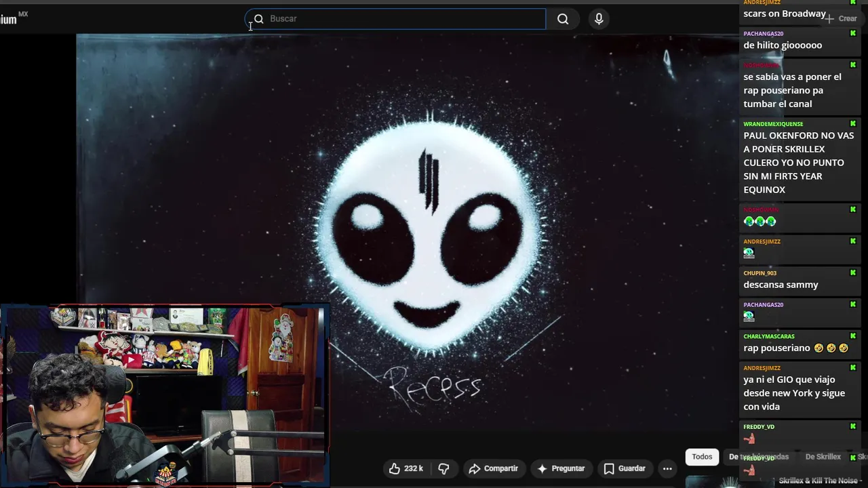This screenshot has width=868, height=488.
Task: Click the streamer webcam overlay
Action: [165, 395]
